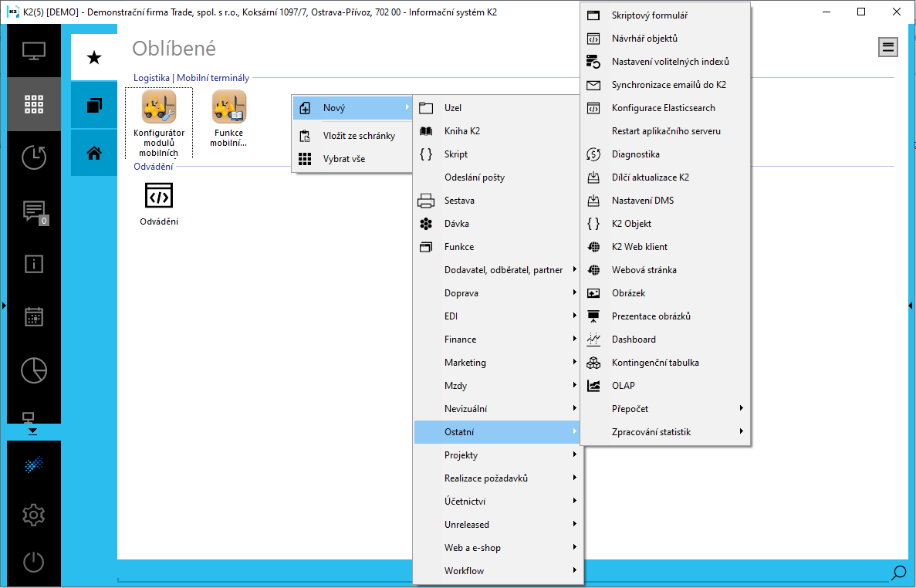Expand Mzdy submenu

coord(496,385)
